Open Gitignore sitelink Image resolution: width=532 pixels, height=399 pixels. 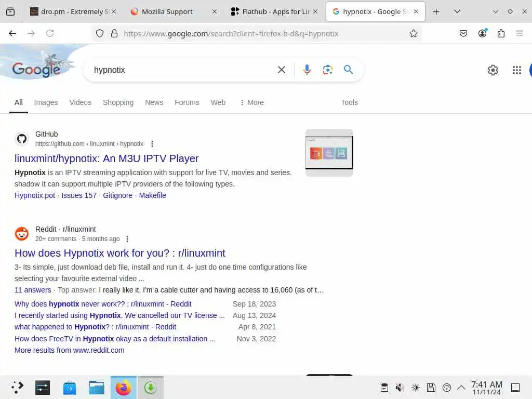(118, 195)
